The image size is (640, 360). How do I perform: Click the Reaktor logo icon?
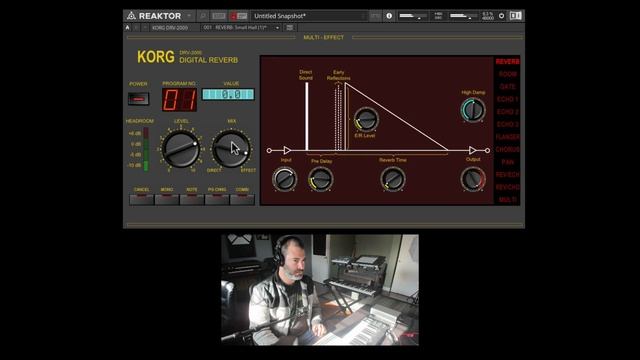[x=131, y=16]
